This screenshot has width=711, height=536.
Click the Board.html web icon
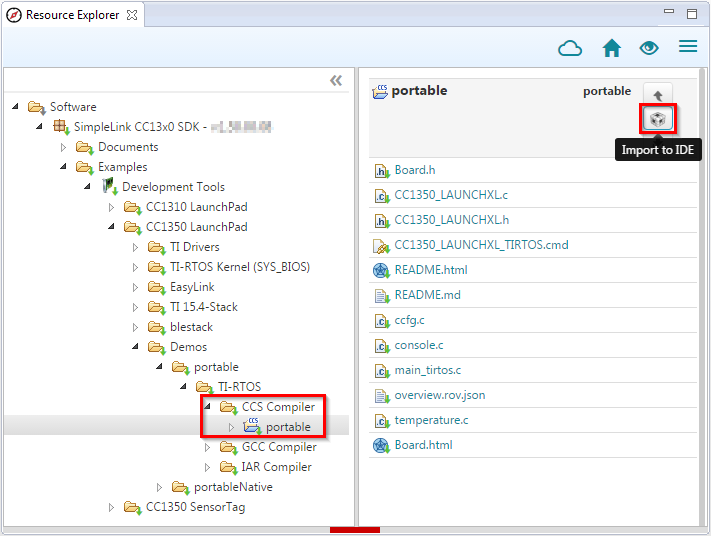381,446
